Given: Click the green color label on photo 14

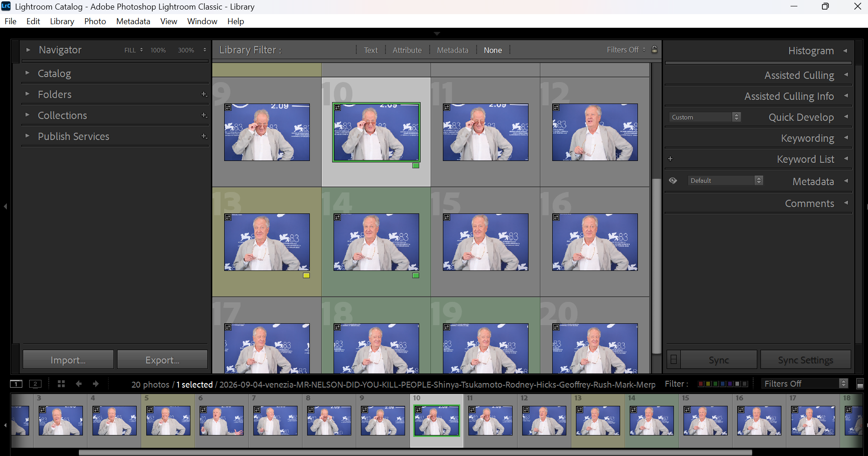Looking at the screenshot, I should [416, 275].
